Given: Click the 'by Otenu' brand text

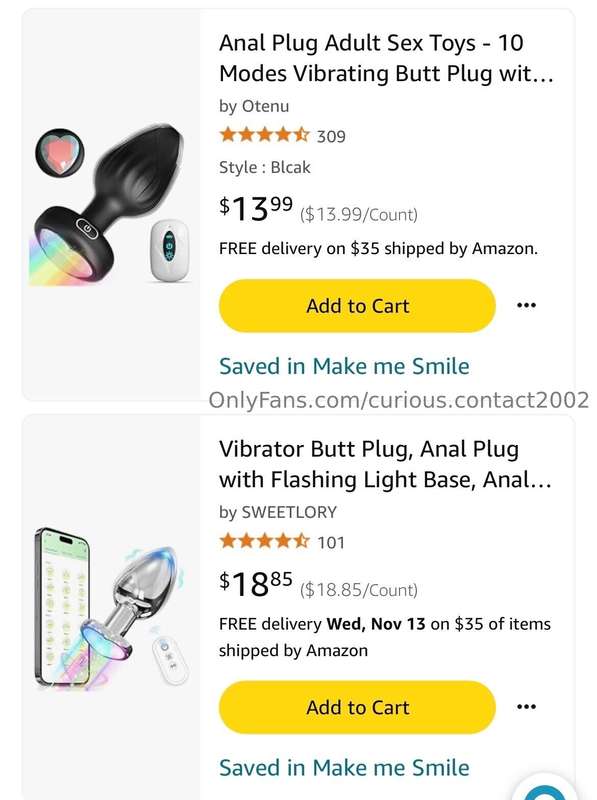Looking at the screenshot, I should pyautogui.click(x=254, y=106).
